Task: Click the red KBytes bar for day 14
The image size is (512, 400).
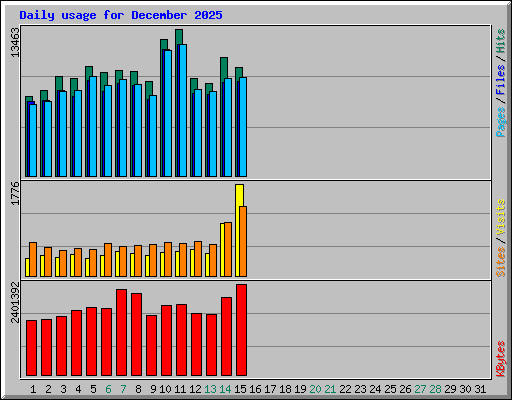Action: (x=226, y=336)
